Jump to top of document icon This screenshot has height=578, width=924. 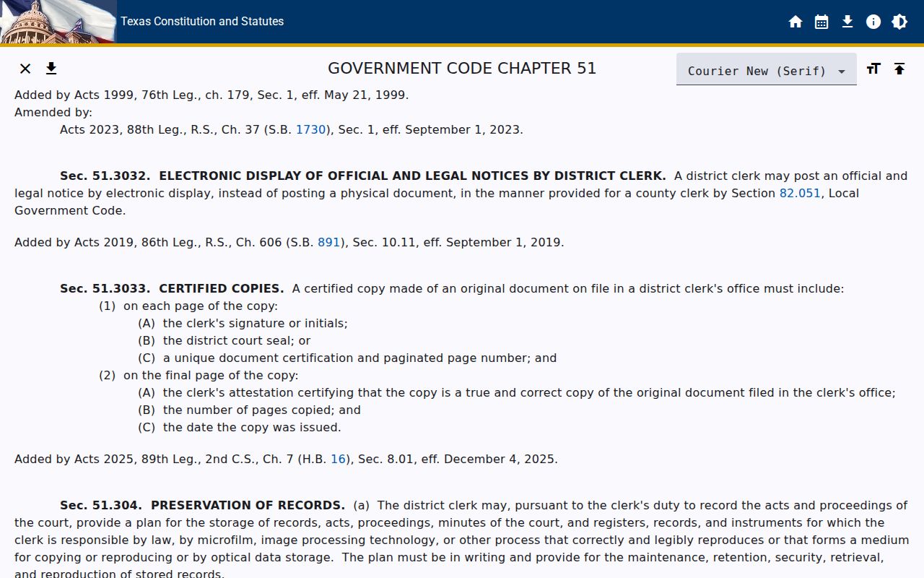(899, 69)
